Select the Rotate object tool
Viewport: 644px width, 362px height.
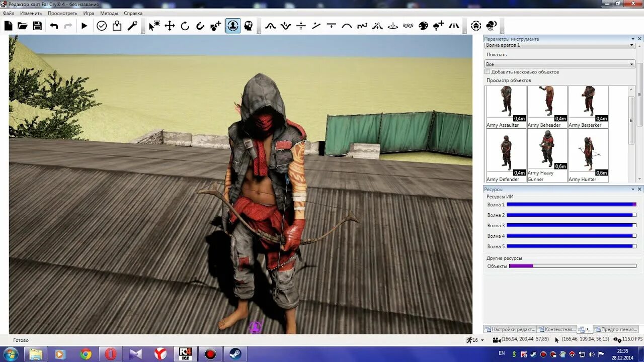[185, 26]
